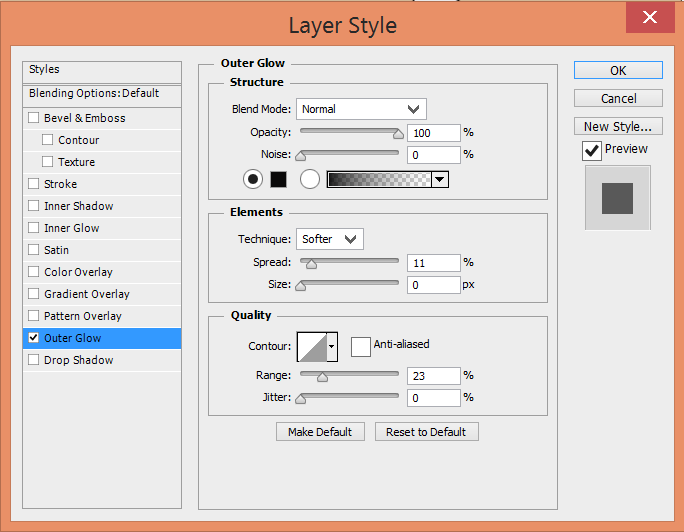
Task: Click the New Style... button
Action: pyautogui.click(x=618, y=126)
